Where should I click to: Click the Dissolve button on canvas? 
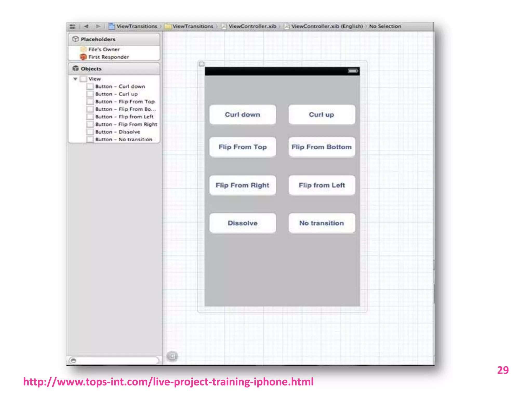coord(243,223)
